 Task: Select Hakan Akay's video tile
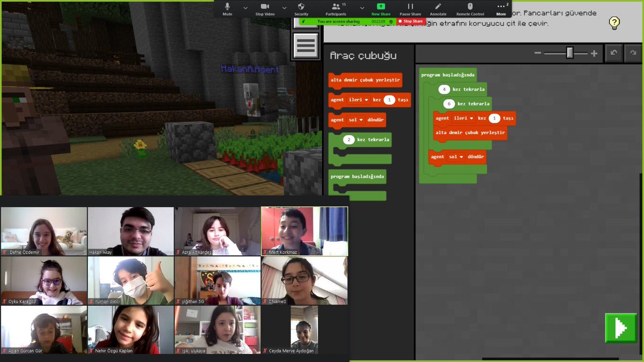coord(131,231)
